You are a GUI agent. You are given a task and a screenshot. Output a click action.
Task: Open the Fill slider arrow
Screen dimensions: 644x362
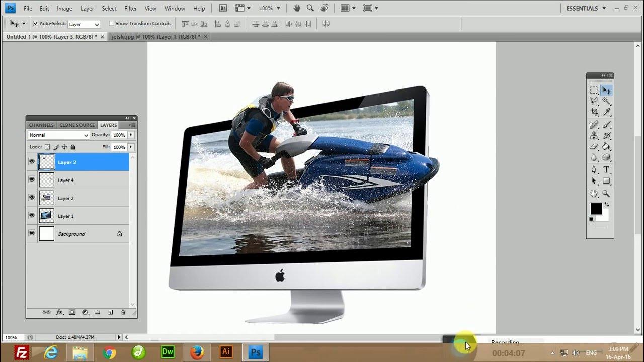131,147
